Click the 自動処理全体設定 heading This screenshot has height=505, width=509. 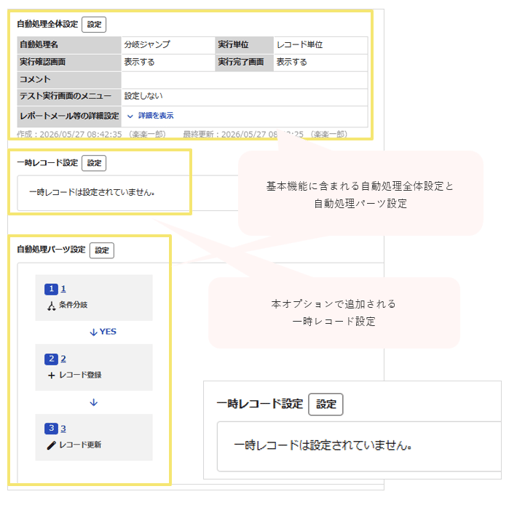tap(47, 24)
